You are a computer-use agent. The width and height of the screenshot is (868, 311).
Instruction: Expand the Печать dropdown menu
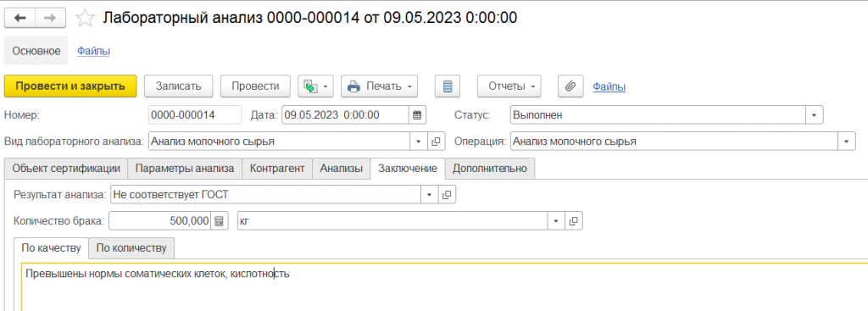coord(409,87)
